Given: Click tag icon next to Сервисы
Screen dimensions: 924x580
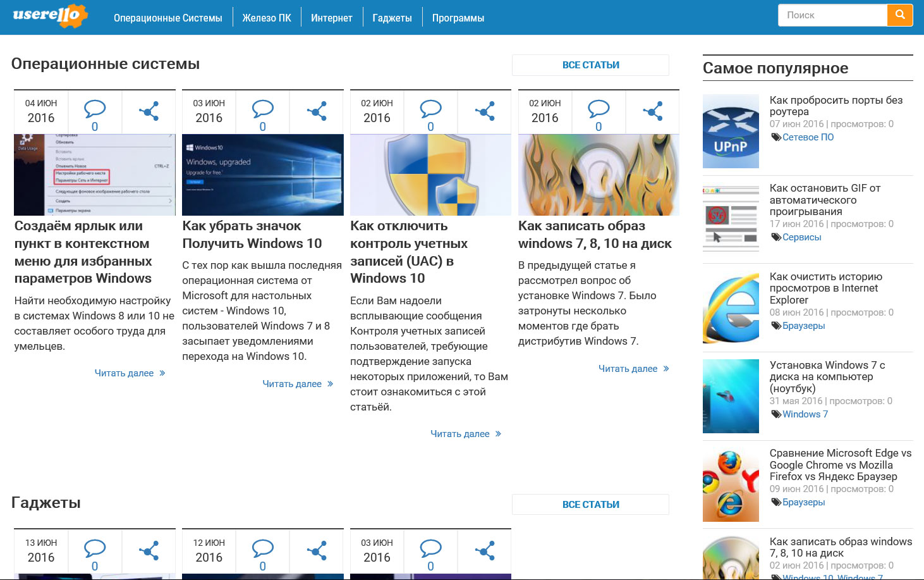Looking at the screenshot, I should pos(776,237).
